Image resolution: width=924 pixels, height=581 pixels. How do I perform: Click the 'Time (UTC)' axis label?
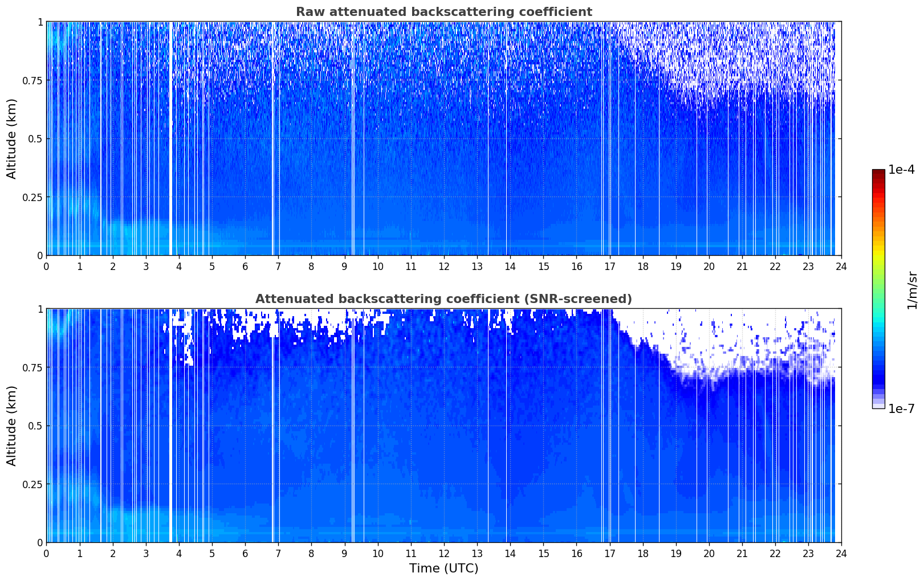443,568
